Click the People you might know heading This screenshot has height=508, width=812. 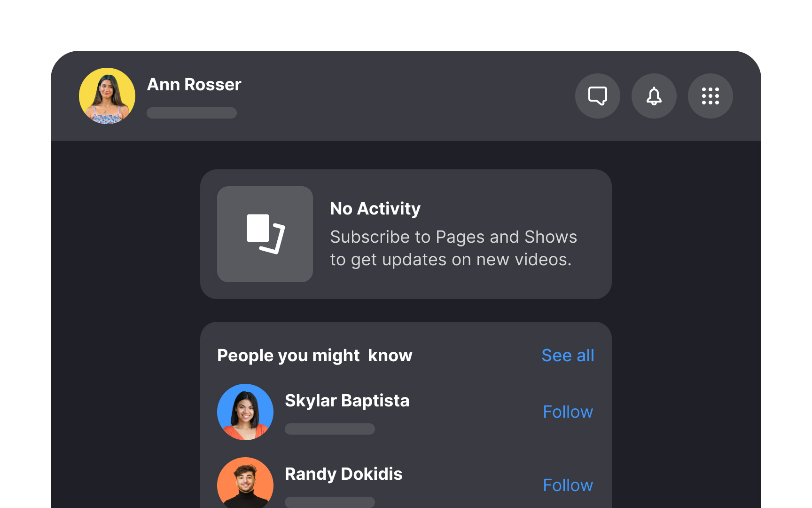point(314,356)
